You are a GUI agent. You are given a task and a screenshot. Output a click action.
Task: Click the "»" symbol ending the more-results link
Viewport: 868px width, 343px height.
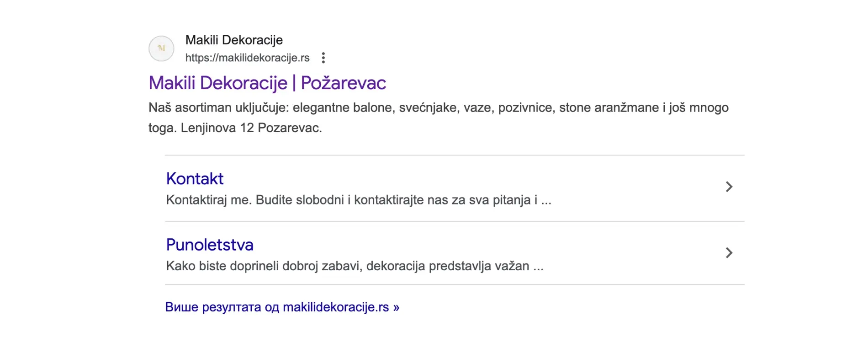396,307
